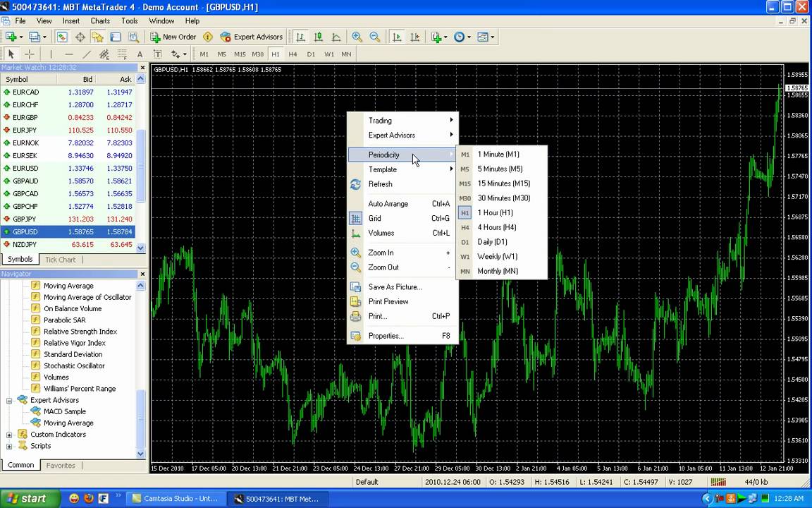Choose Daily (D1) from Periodicity submenu
The image size is (812, 508).
[501, 241]
